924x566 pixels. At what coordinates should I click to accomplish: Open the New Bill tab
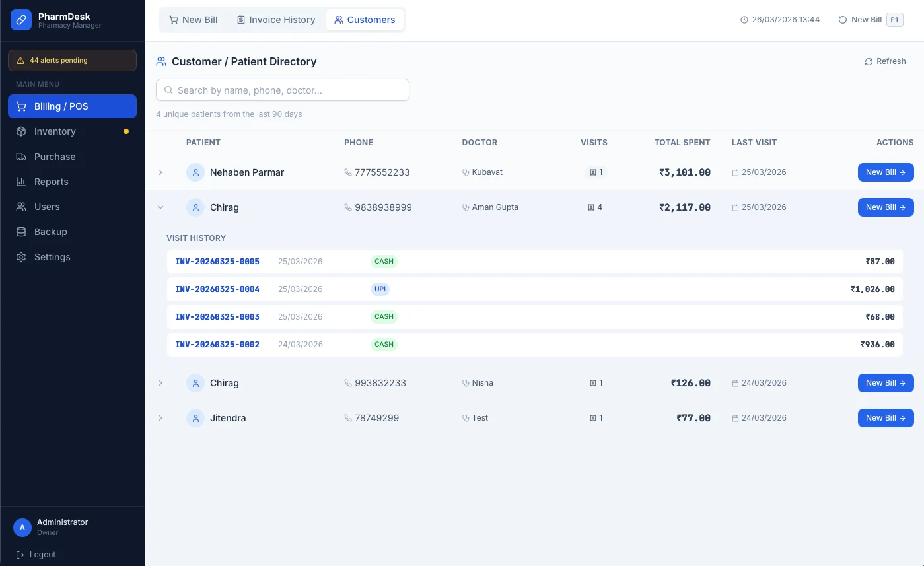194,20
